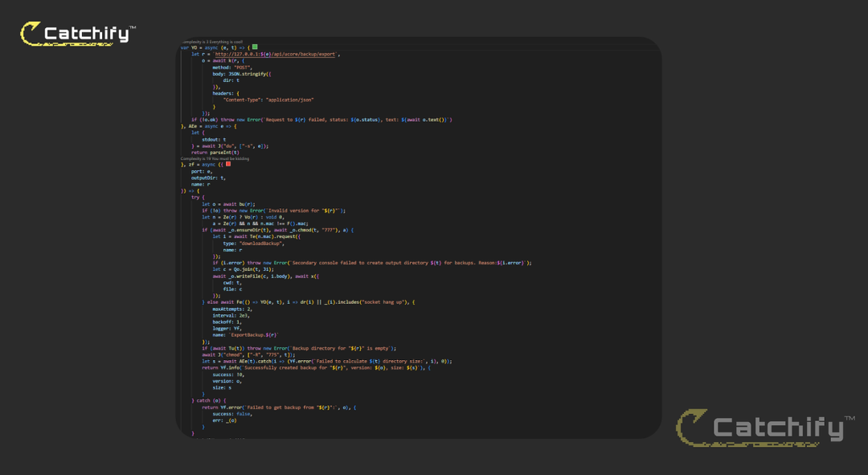Image resolution: width=868 pixels, height=475 pixels.
Task: Click the 'maxAttempts: 2,' line
Action: pyautogui.click(x=232, y=309)
